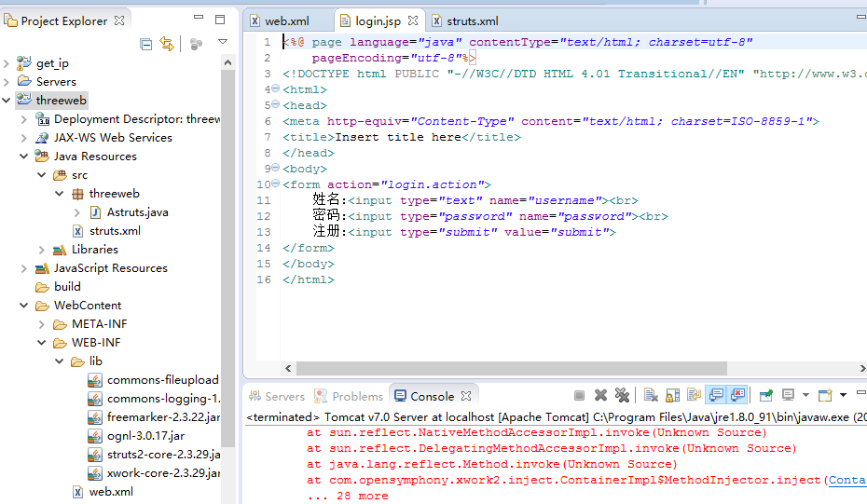Select struts2-core-2.3.29 jar
The width and height of the screenshot is (867, 504).
(x=163, y=455)
